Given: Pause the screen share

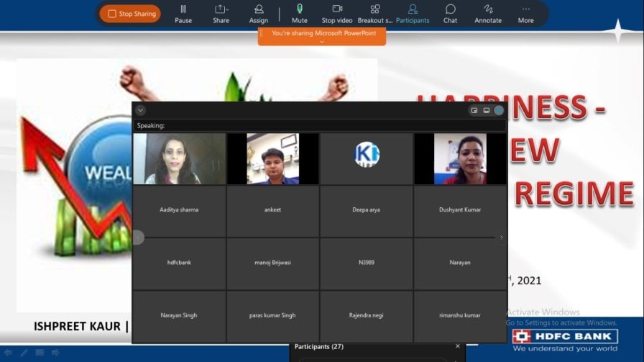Looking at the screenshot, I should pos(183,13).
